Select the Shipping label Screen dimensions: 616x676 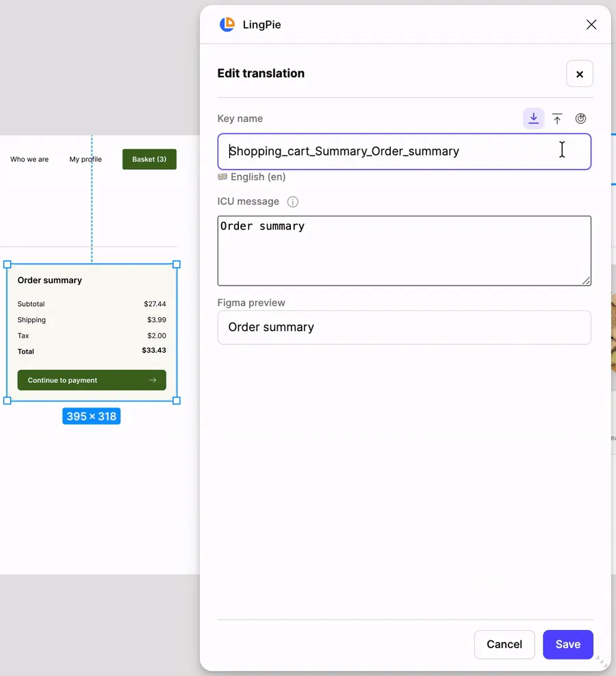[x=31, y=320]
